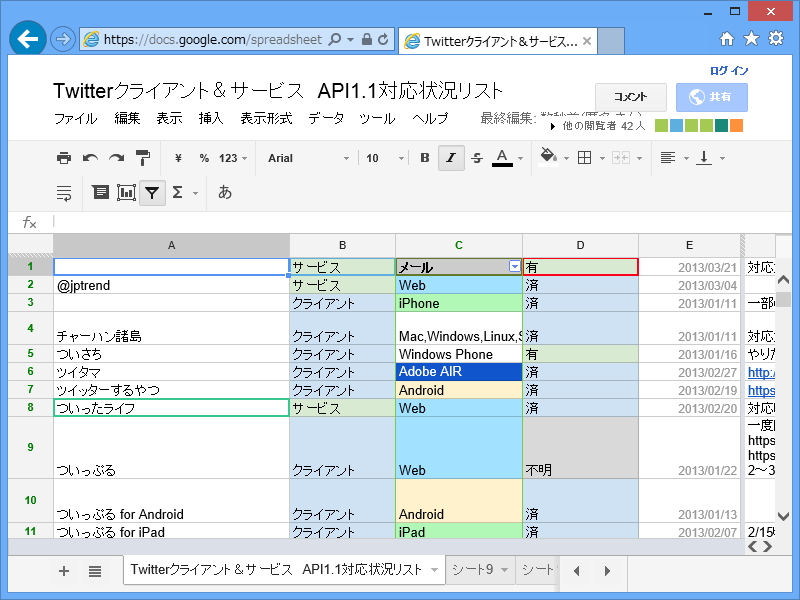Screen dimensions: 800x600
Task: Toggle italic formatting off
Action: 451,158
